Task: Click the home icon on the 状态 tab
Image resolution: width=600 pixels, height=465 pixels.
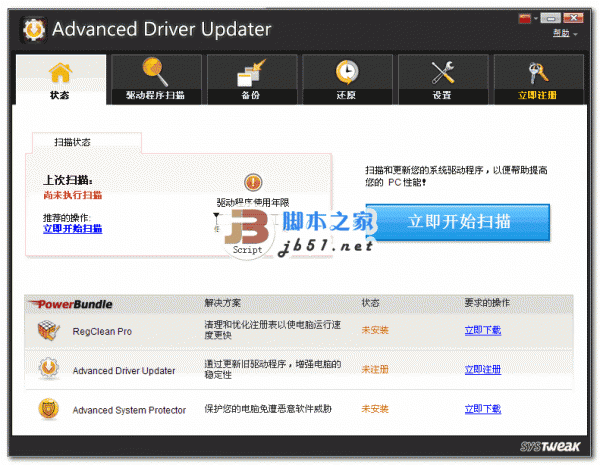Action: pyautogui.click(x=60, y=72)
